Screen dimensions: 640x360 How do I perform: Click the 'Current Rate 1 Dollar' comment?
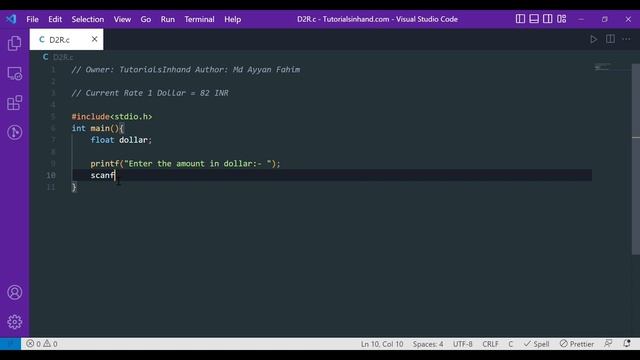tap(150, 93)
